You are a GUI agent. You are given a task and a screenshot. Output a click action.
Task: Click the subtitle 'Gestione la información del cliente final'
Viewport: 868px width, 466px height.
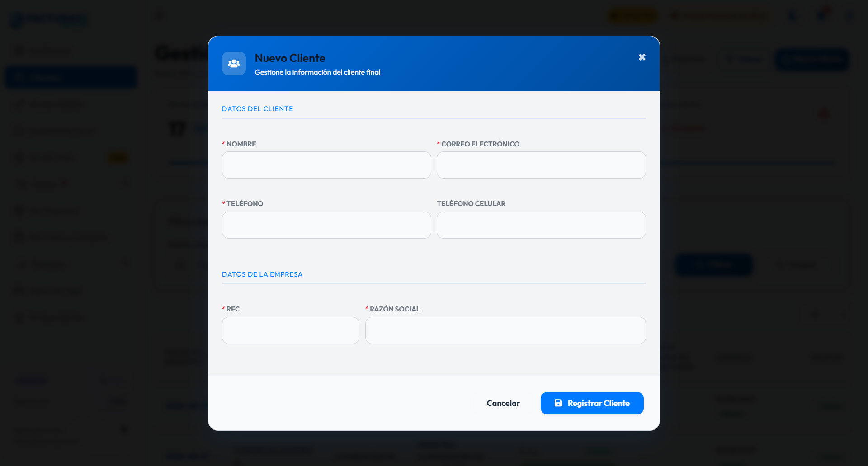pyautogui.click(x=317, y=72)
